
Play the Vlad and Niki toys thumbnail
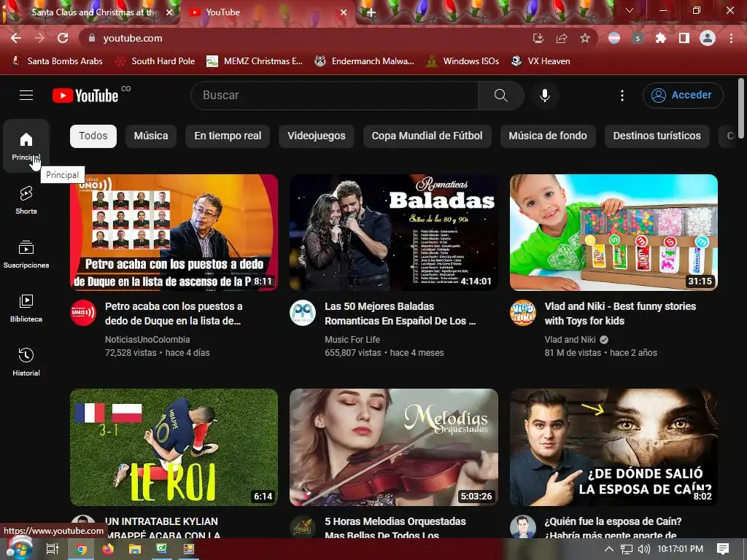[x=614, y=233]
